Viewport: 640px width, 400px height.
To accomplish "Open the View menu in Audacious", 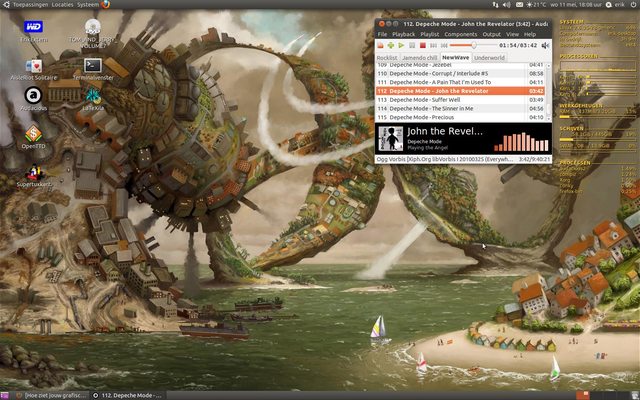I will click(512, 34).
